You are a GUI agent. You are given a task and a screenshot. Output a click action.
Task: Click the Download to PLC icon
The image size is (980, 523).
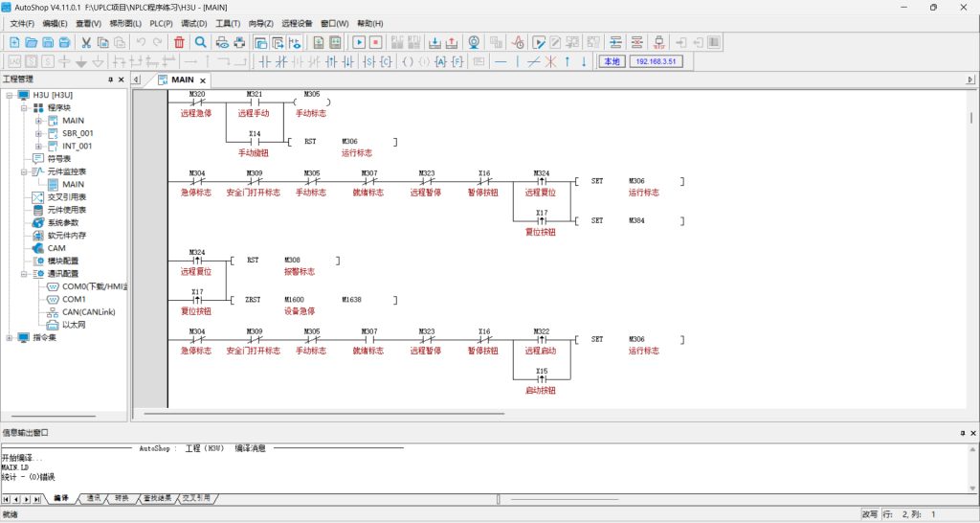tap(435, 42)
